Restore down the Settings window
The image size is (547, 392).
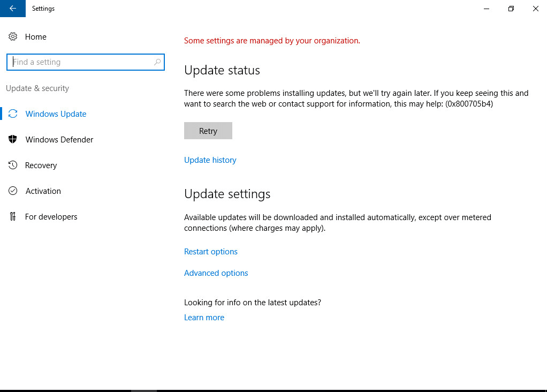(x=511, y=9)
